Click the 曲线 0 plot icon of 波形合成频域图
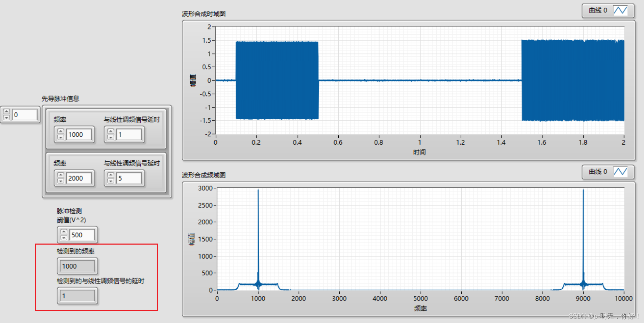The height and width of the screenshot is (323, 644). (x=620, y=172)
